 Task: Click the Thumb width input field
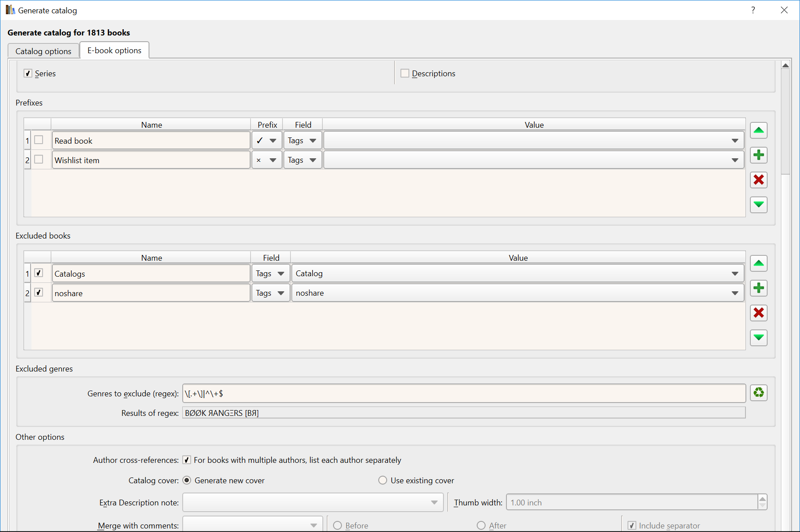632,503
